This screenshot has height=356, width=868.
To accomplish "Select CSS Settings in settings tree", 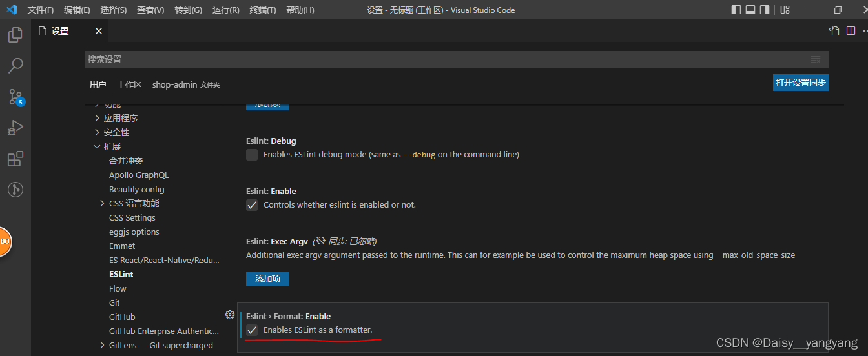I will [x=132, y=217].
